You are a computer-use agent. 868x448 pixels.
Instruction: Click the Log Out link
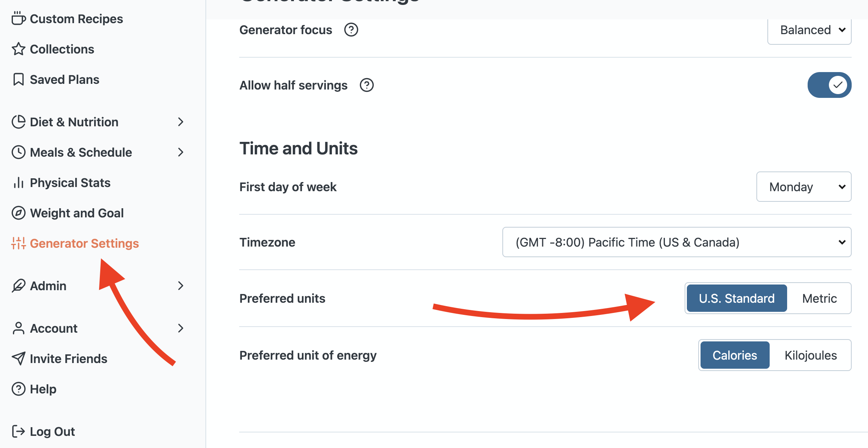(52, 431)
